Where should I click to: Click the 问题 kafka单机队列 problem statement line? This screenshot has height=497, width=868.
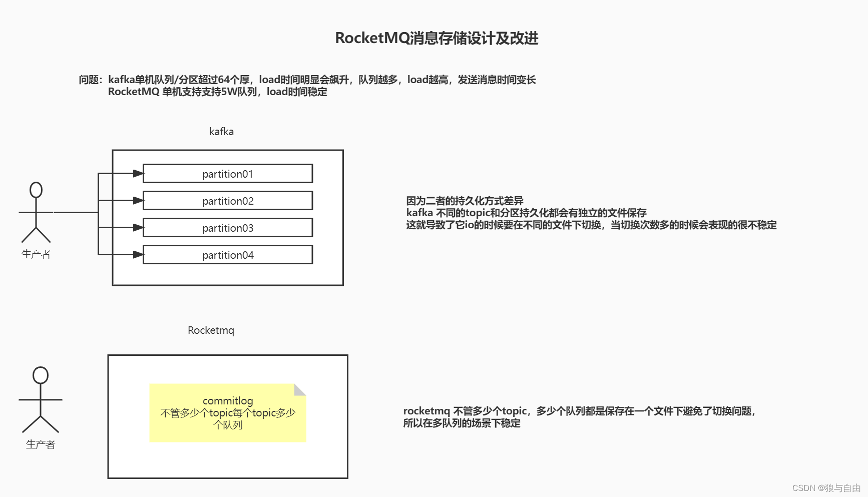[307, 80]
